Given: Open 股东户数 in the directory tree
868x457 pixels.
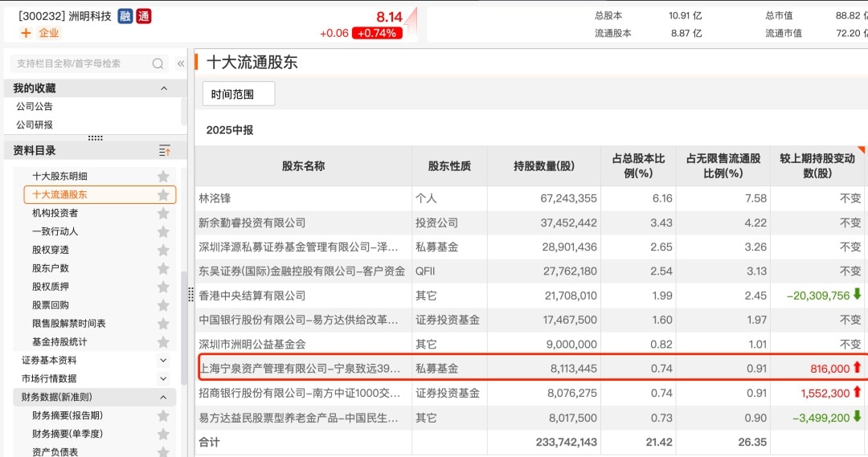Looking at the screenshot, I should (51, 268).
